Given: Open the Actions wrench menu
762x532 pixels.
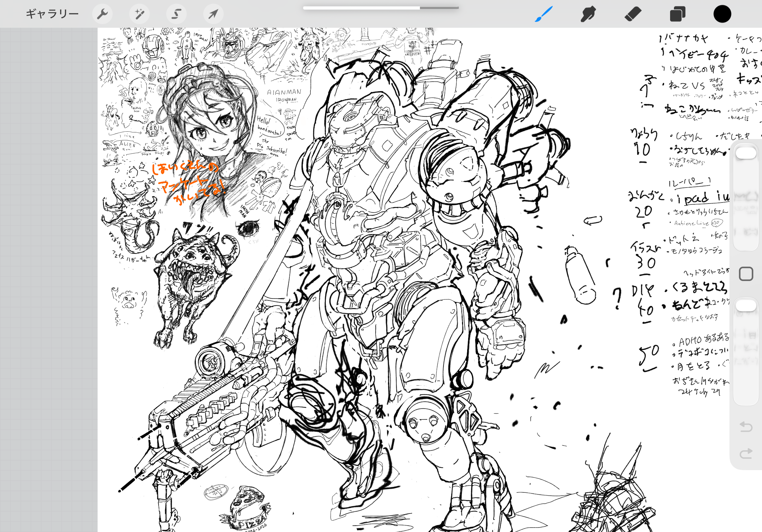Looking at the screenshot, I should [x=102, y=14].
